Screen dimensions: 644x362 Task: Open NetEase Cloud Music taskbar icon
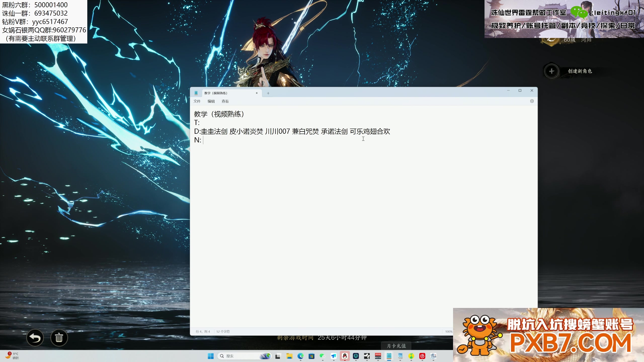point(422,356)
